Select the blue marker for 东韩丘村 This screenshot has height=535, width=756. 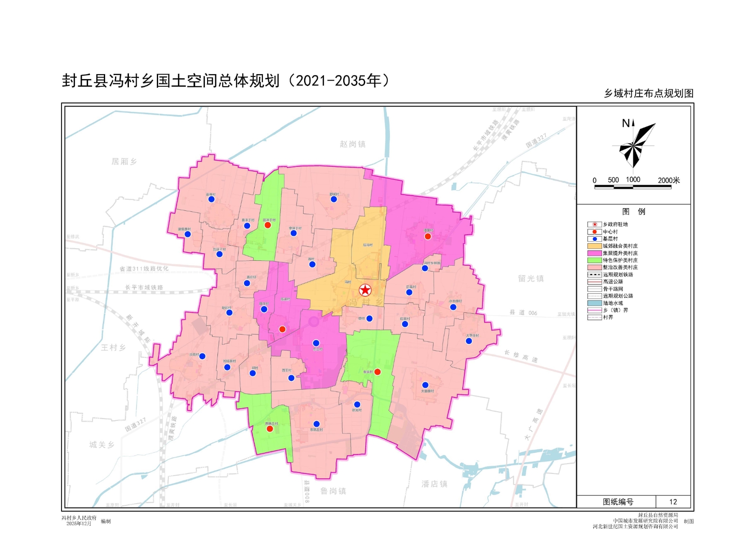pos(316,424)
